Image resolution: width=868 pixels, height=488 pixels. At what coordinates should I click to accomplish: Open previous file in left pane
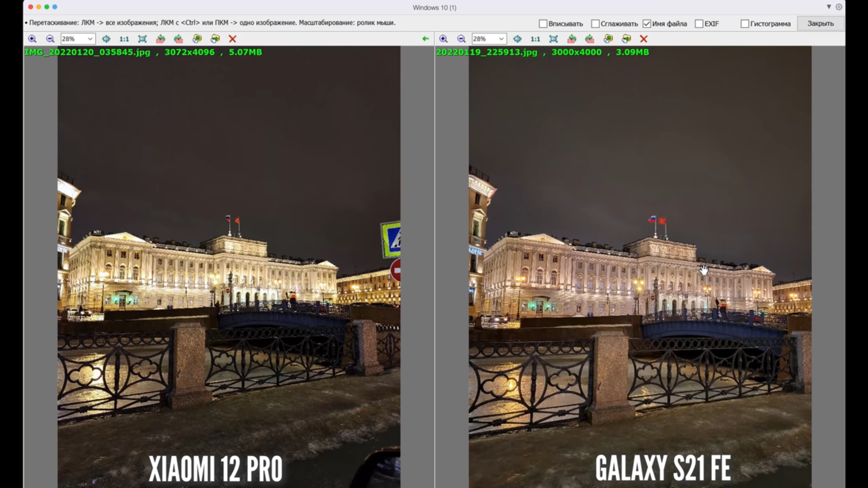(197, 39)
